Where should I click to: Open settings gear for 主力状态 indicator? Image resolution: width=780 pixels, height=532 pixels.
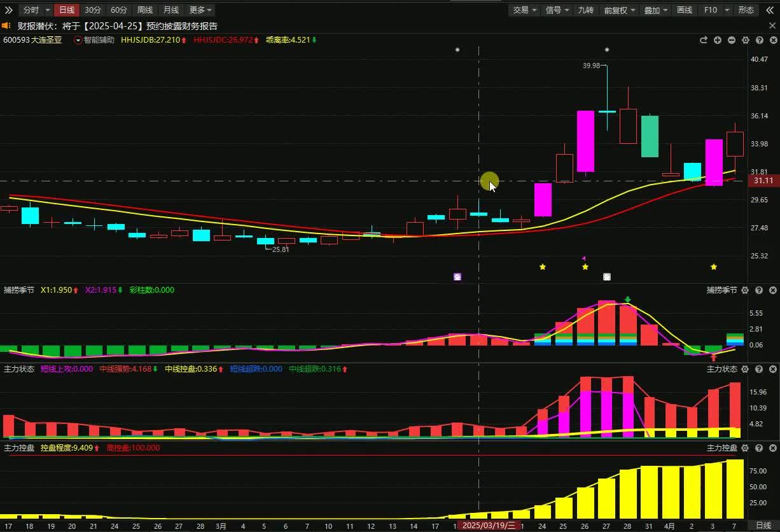point(746,369)
